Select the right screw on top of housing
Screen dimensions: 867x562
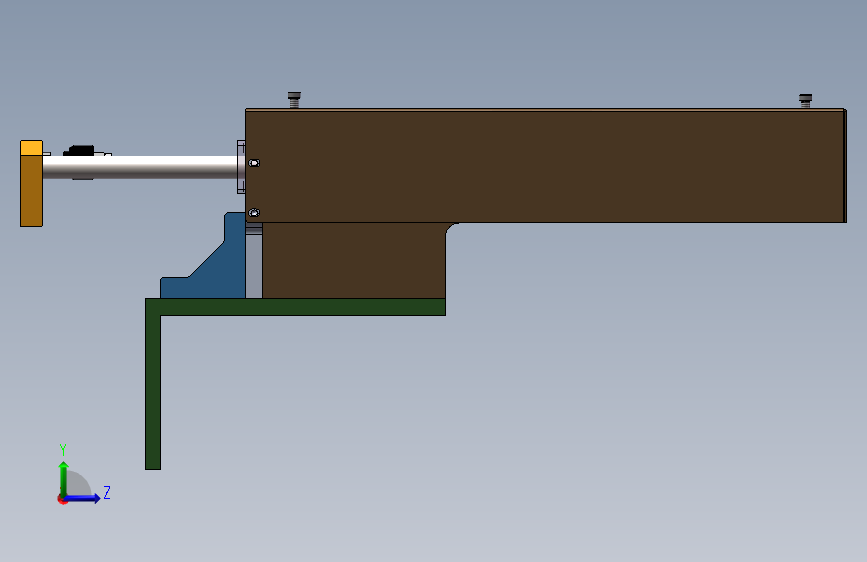[806, 101]
